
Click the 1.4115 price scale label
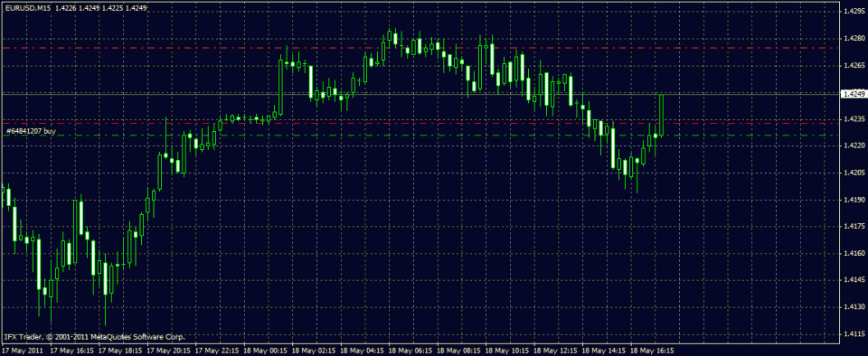854,334
